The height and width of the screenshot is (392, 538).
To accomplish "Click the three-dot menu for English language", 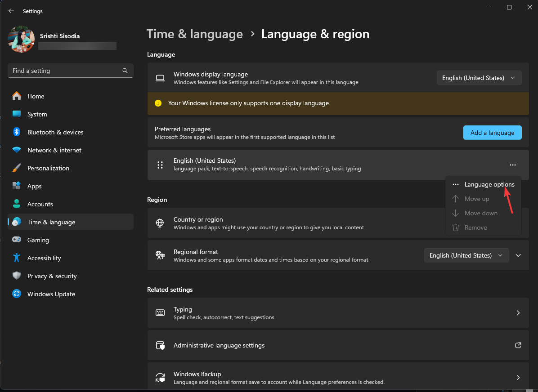I will click(x=512, y=165).
